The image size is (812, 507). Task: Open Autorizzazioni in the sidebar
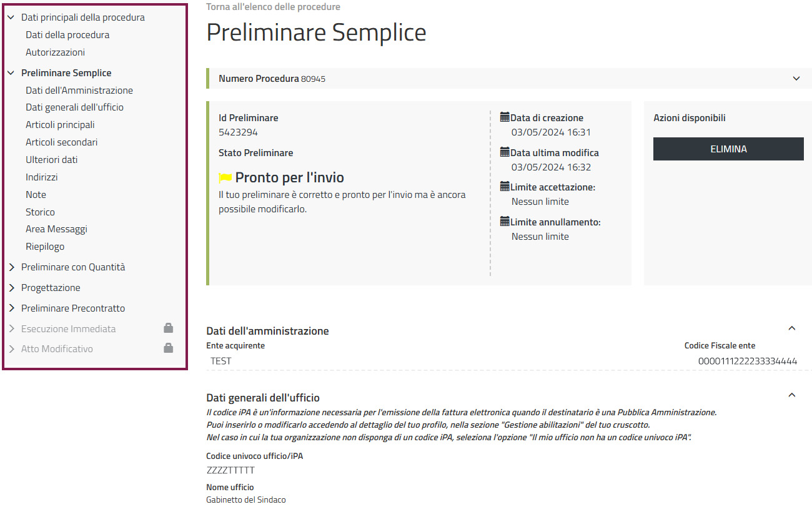pos(55,52)
